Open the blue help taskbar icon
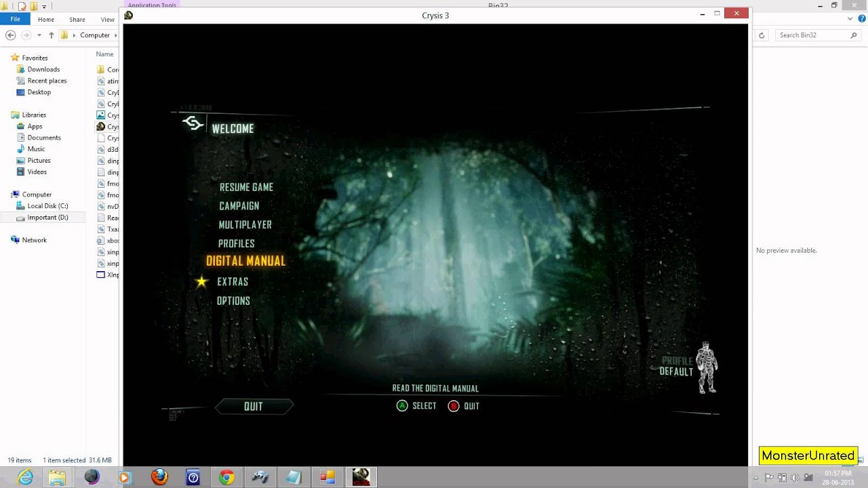Screen dimensions: 868x488 193,477
